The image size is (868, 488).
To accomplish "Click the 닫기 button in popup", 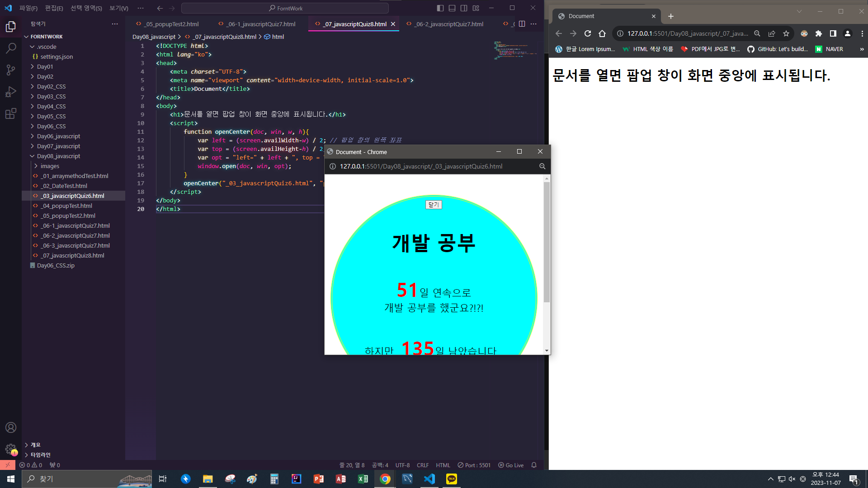I will coord(434,205).
